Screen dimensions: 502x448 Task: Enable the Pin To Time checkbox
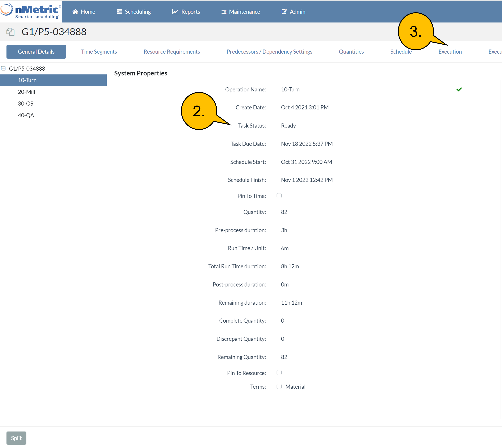pos(279,196)
